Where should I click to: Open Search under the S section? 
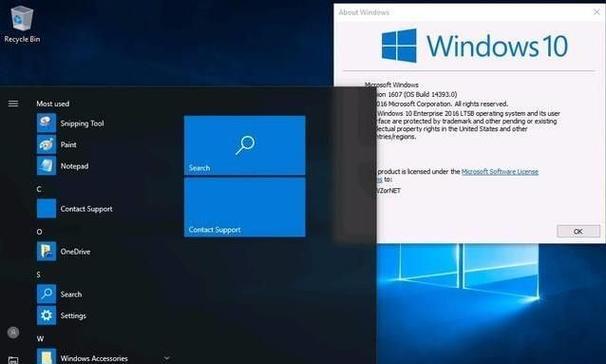pyautogui.click(x=60, y=294)
